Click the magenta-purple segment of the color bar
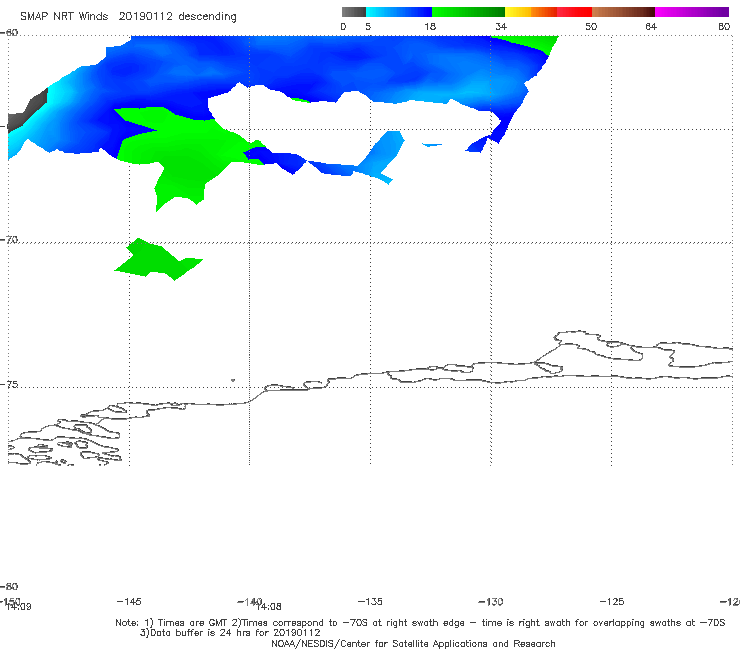This screenshot has height=650, width=740. coord(692,12)
